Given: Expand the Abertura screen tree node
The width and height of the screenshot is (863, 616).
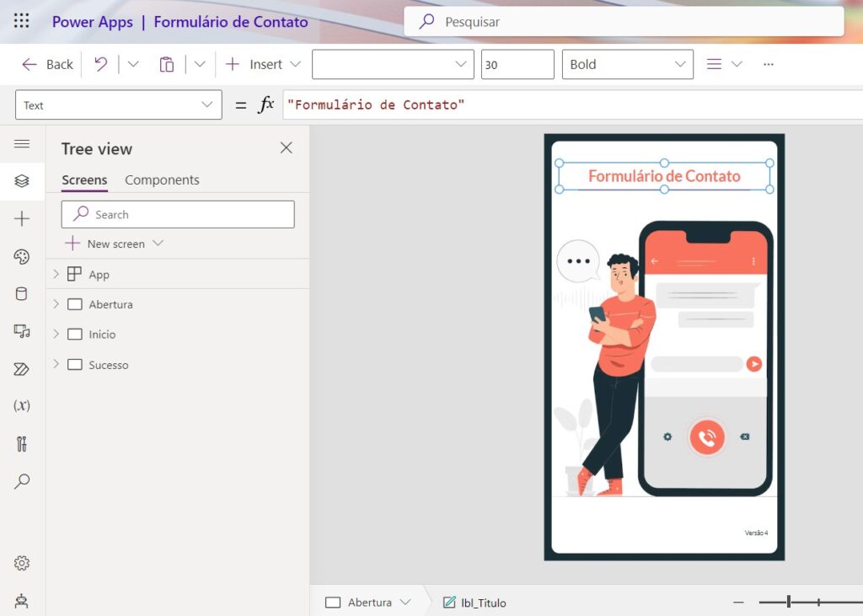Looking at the screenshot, I should click(56, 304).
